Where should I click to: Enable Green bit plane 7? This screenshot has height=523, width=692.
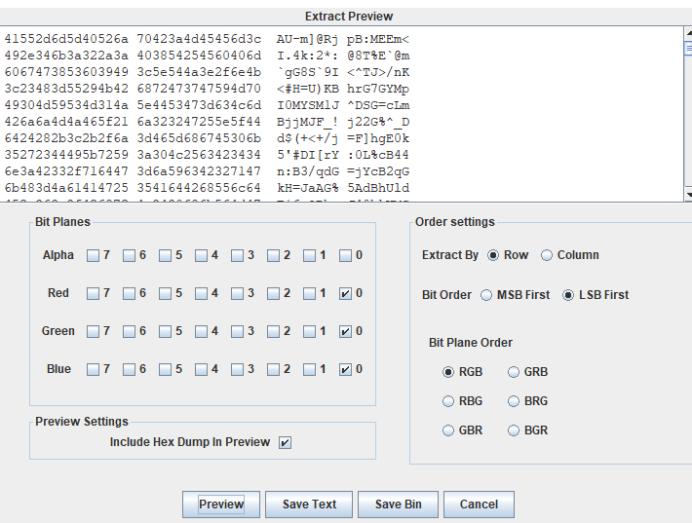(93, 331)
